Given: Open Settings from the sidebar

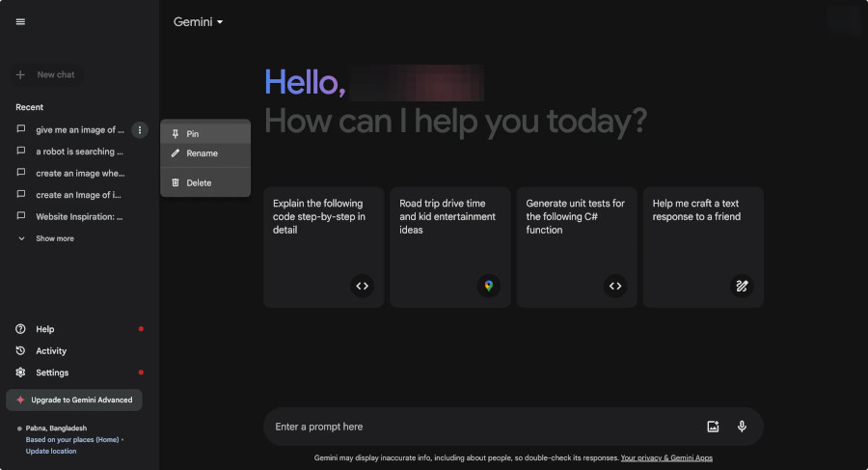Looking at the screenshot, I should [79, 373].
